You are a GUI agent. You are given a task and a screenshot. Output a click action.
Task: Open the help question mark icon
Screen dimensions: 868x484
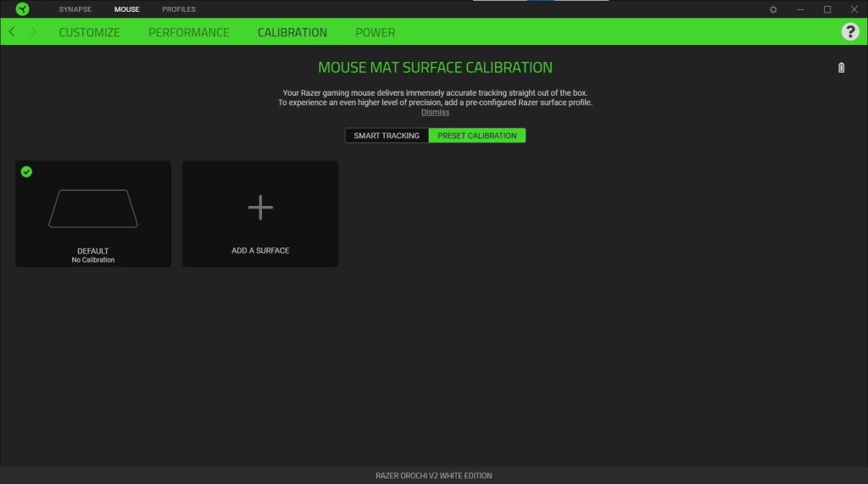[x=850, y=31]
